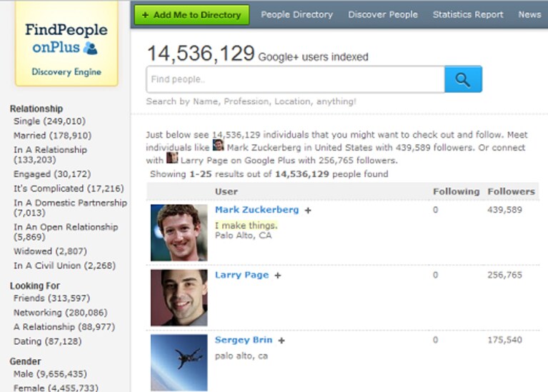The height and width of the screenshot is (392, 548).
Task: Click the Discovery Engine tagline
Action: [66, 71]
